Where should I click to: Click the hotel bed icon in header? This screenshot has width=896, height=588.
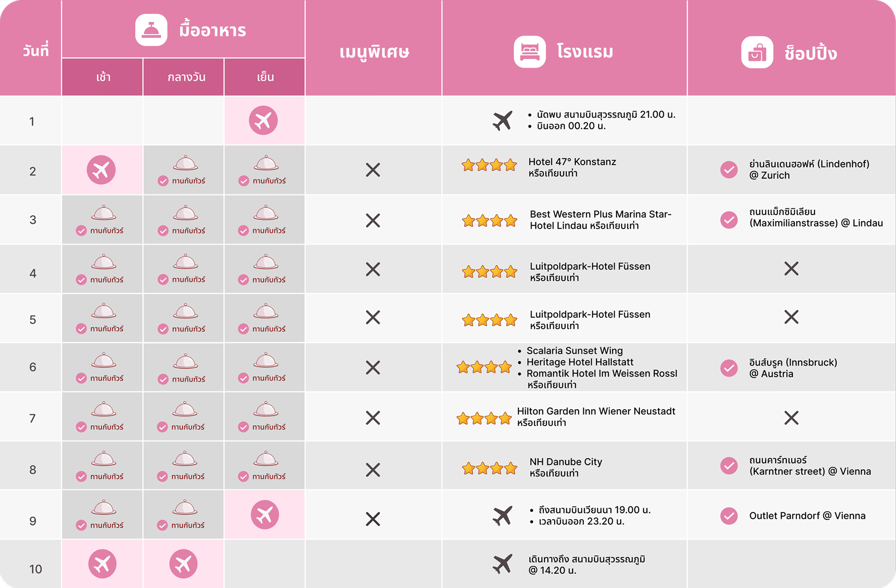[x=530, y=52]
